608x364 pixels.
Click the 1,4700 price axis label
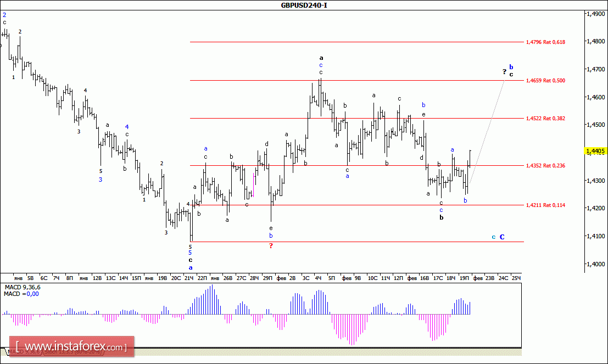pyautogui.click(x=595, y=69)
